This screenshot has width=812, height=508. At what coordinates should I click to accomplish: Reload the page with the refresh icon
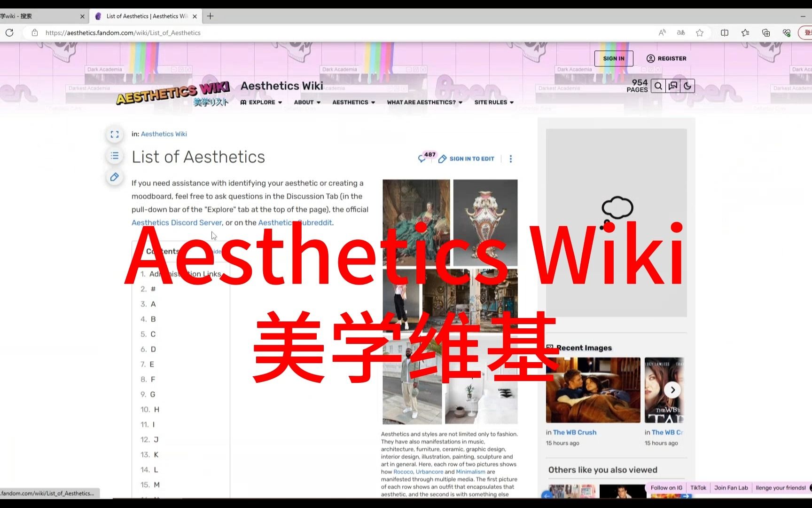(9, 32)
